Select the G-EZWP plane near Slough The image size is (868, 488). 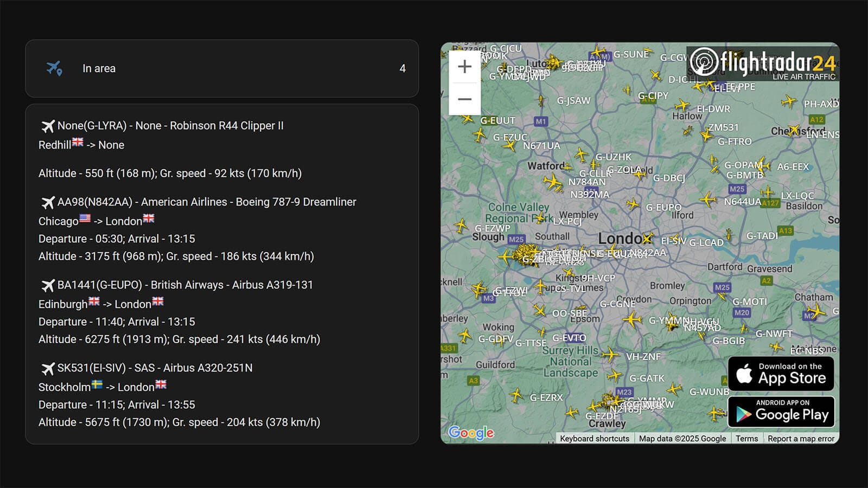pos(461,226)
